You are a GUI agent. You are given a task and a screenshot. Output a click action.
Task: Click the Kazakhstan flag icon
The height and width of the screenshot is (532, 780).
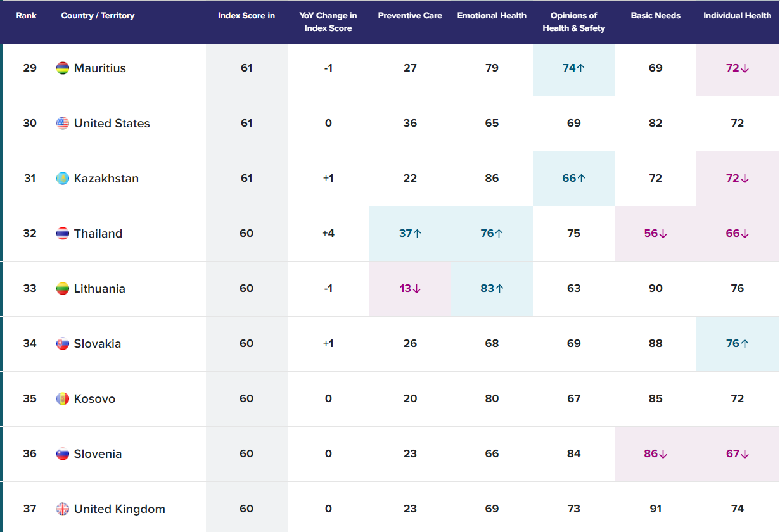click(x=63, y=179)
